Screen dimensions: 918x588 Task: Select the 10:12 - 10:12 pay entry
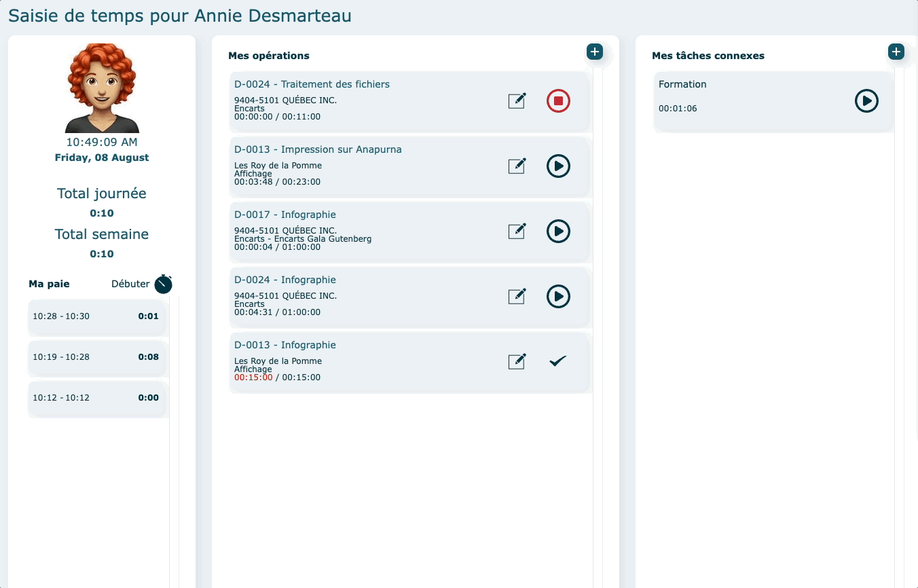(96, 398)
